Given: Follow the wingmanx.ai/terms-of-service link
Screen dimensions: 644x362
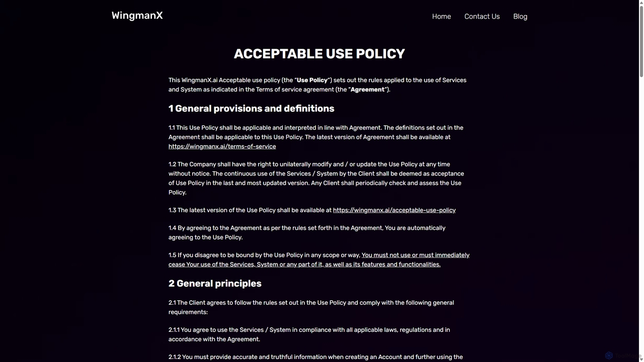Looking at the screenshot, I should 222,146.
